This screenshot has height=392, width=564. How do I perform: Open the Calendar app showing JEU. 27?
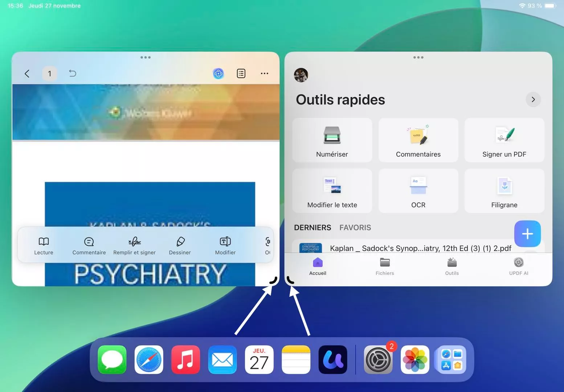tap(259, 360)
